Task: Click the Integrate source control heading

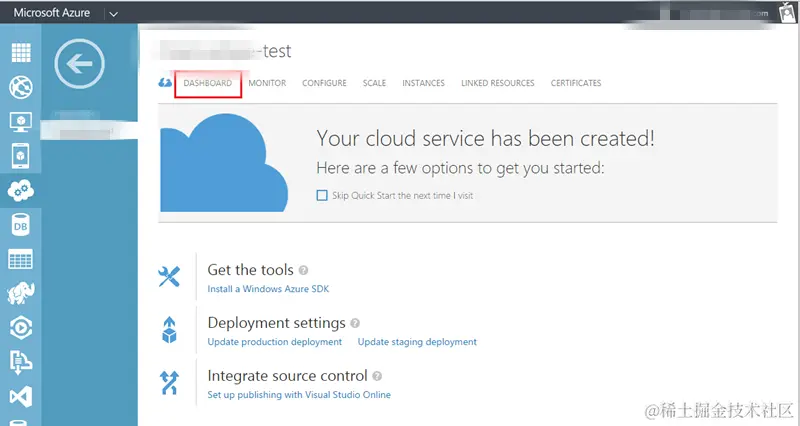Action: click(x=287, y=376)
